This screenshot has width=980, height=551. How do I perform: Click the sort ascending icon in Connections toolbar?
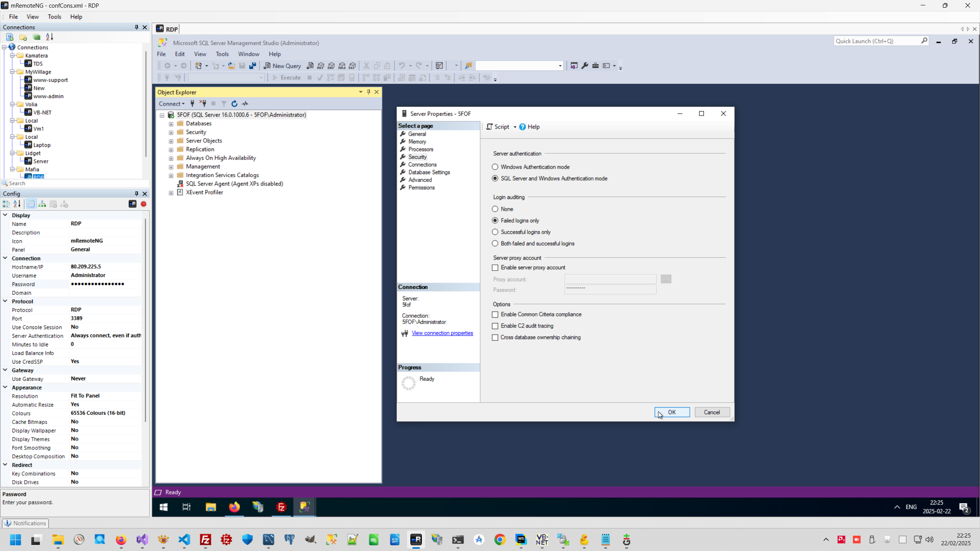pyautogui.click(x=50, y=37)
